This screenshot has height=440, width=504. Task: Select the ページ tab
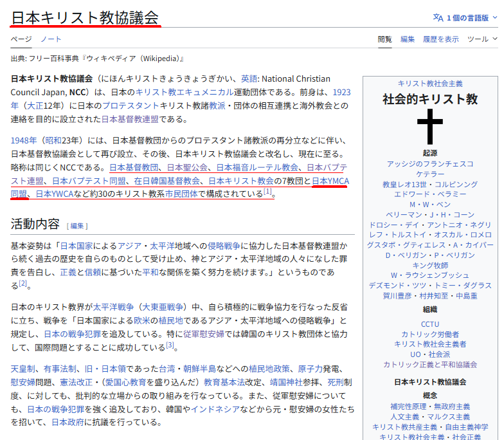click(x=21, y=39)
